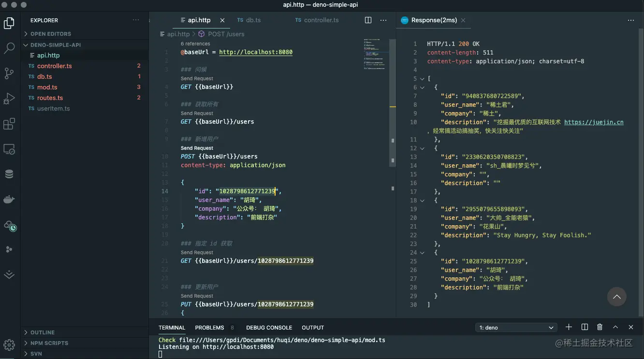Open the https://juejin.cn link in the response

(594, 122)
